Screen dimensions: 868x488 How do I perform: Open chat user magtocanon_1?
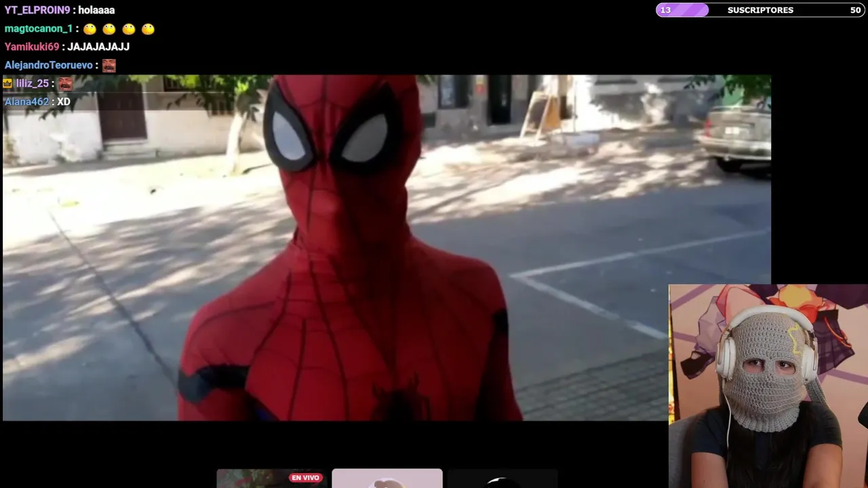39,28
